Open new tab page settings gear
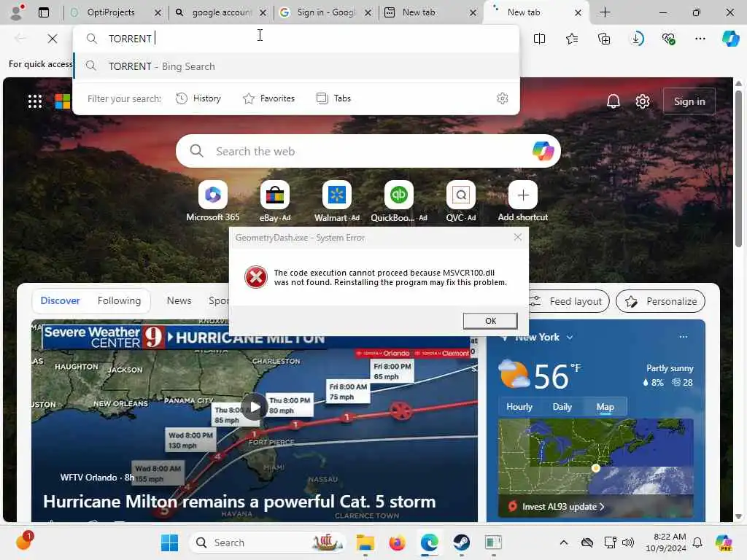Viewport: 747px width, 560px height. (x=643, y=101)
